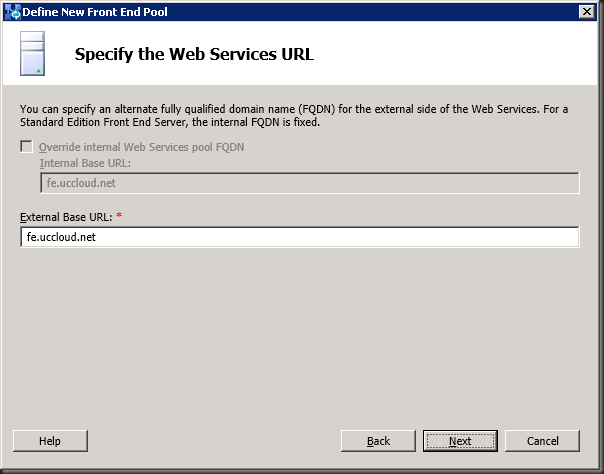Screen dimensions: 604x474
Task: Close the Define New Front End Pool dialog
Action: click(x=587, y=12)
